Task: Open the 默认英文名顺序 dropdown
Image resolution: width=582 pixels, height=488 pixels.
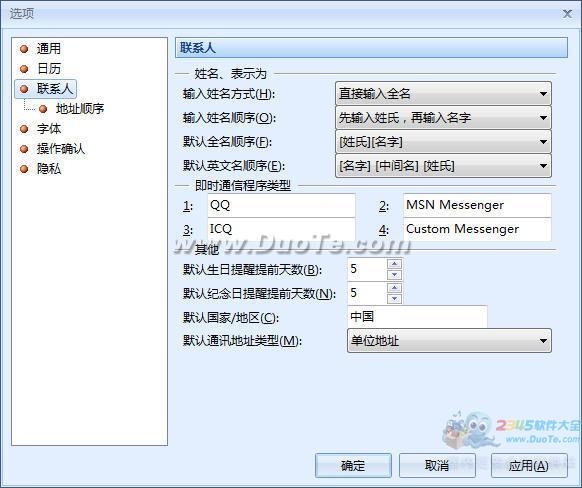Action: click(x=443, y=166)
